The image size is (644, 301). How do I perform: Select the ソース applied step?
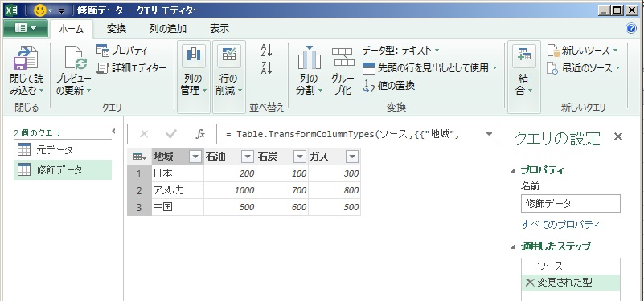(571, 266)
